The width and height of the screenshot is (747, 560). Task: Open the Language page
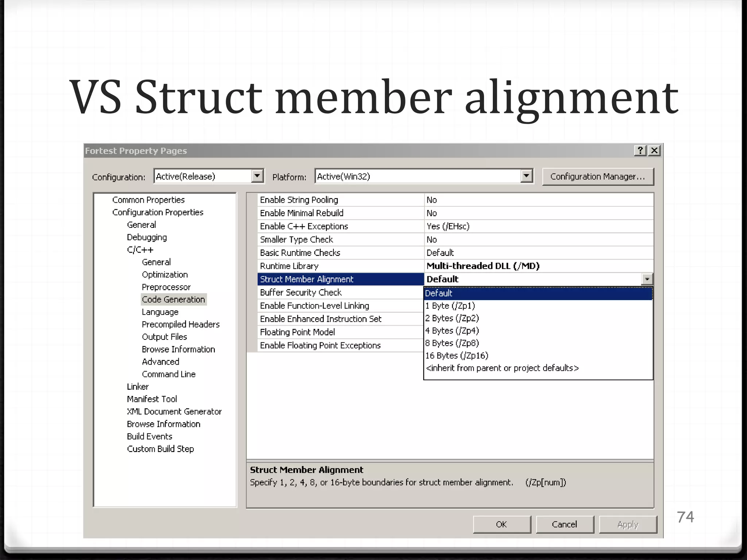coord(160,312)
